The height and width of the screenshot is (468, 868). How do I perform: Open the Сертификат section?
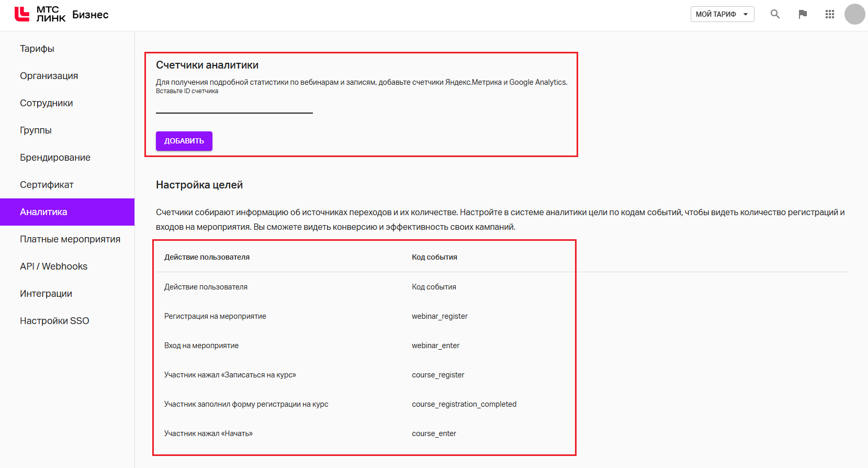pos(47,185)
